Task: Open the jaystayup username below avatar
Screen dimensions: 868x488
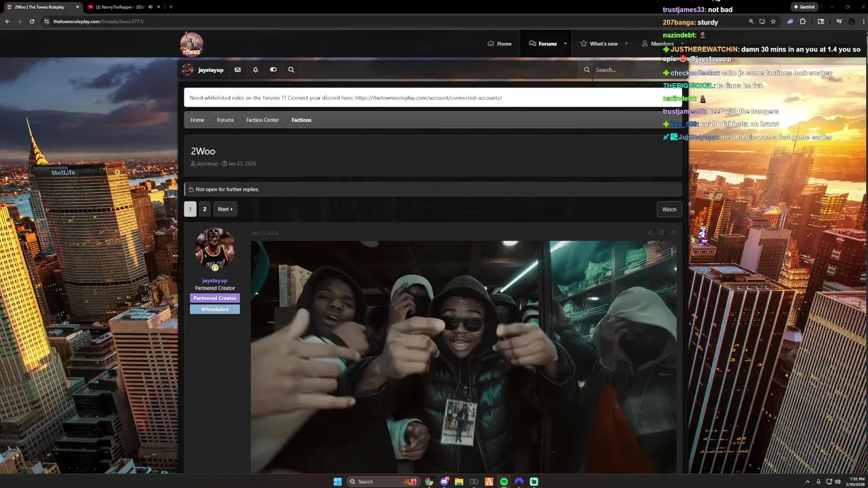Action: point(215,281)
